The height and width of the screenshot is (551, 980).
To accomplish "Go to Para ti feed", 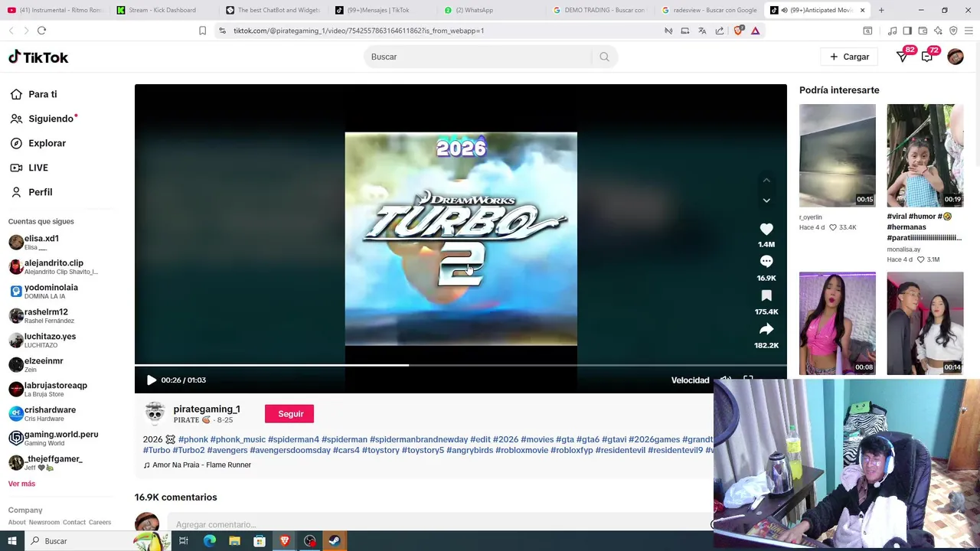I will [34, 94].
